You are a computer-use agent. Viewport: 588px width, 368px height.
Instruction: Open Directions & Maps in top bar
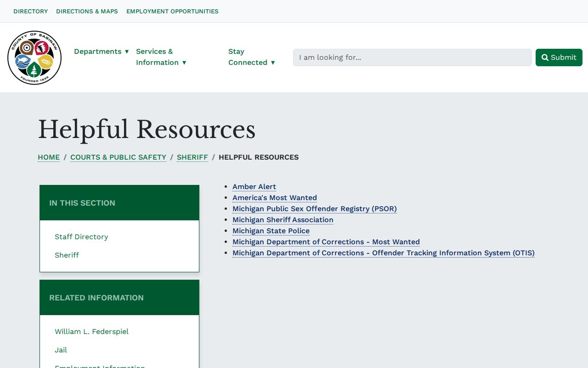tap(87, 11)
